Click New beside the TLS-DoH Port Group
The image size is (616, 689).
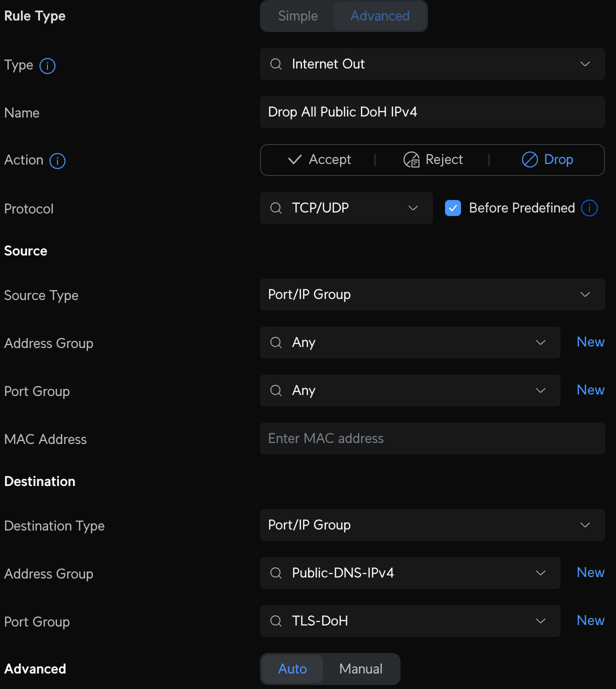[590, 620]
